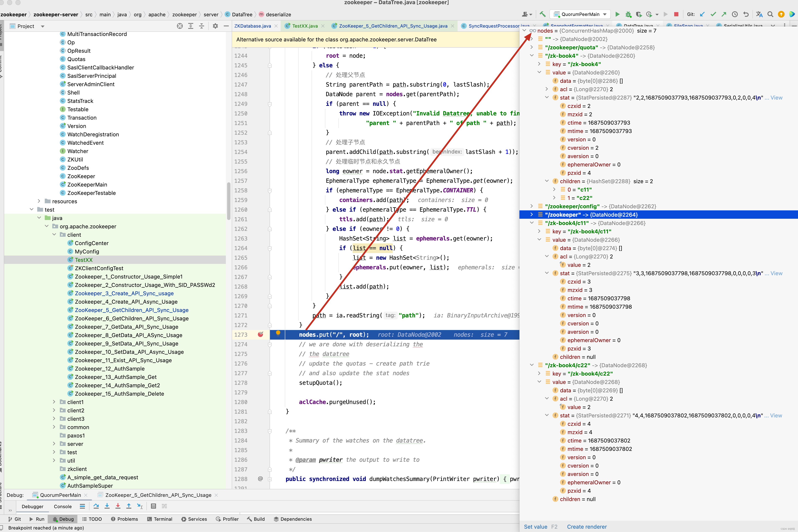Push commits with green Git arrow

724,14
